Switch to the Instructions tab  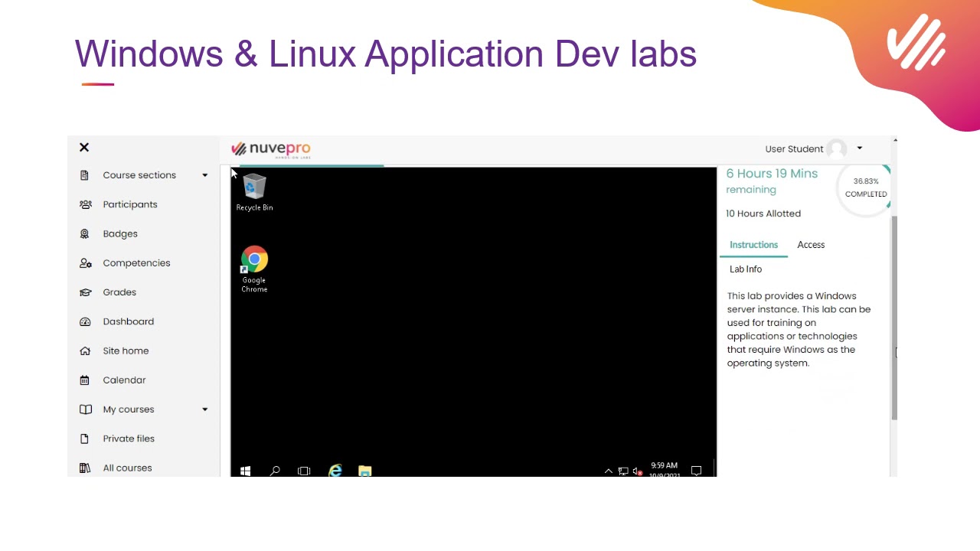(x=753, y=245)
